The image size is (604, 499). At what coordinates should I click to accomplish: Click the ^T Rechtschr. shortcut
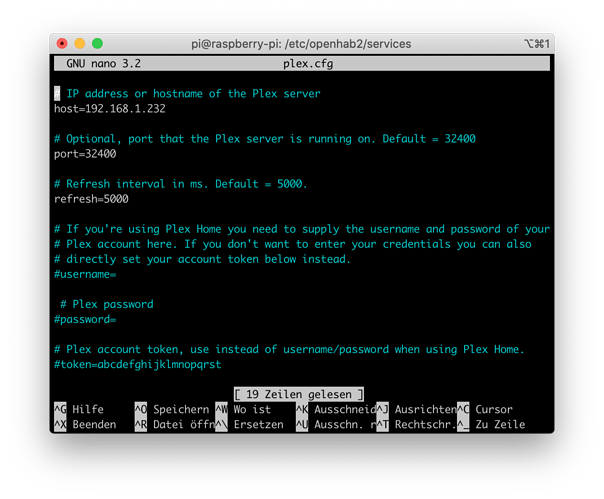tap(416, 424)
